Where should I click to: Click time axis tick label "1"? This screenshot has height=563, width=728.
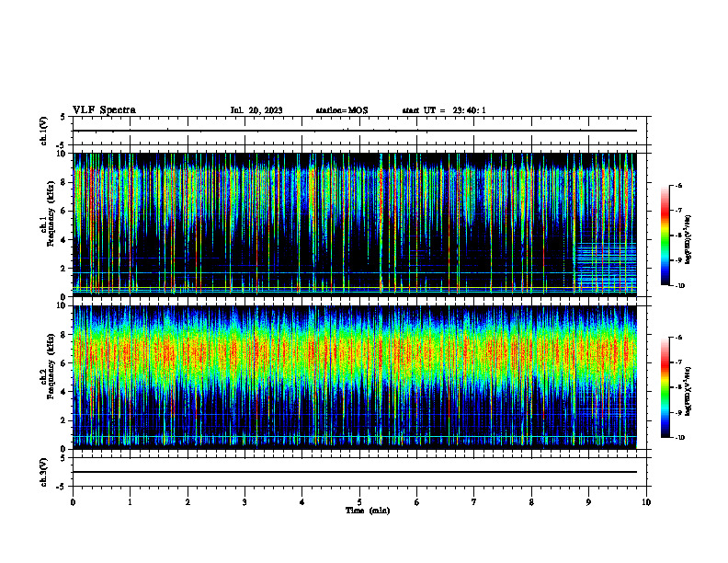click(x=130, y=502)
